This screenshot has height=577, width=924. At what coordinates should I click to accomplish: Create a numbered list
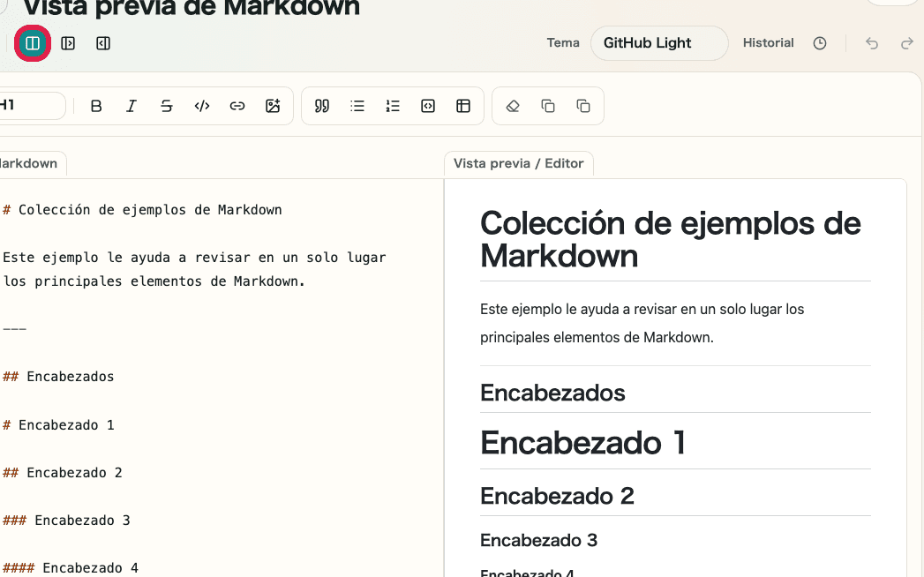(x=392, y=106)
